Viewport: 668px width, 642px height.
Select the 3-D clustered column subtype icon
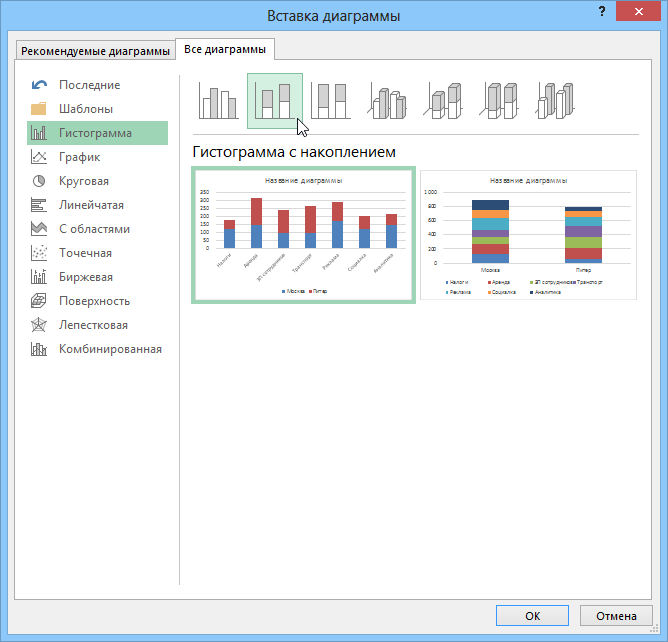click(x=388, y=101)
